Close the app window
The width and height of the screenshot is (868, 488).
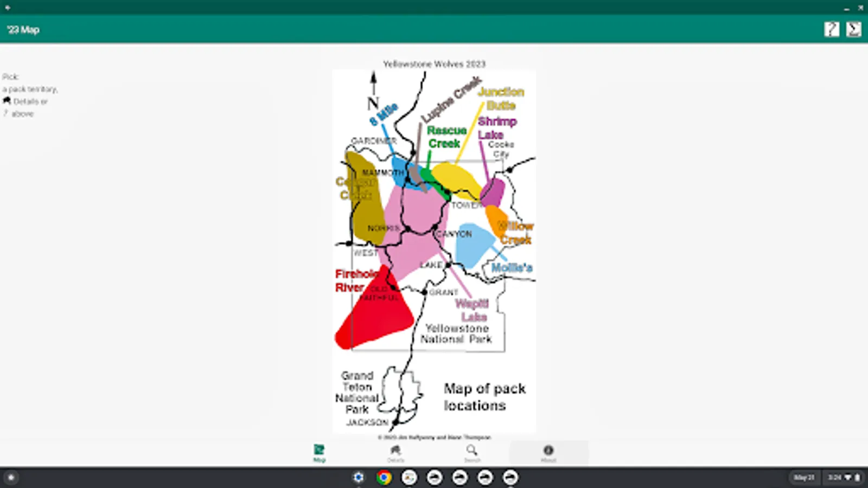[x=860, y=8]
